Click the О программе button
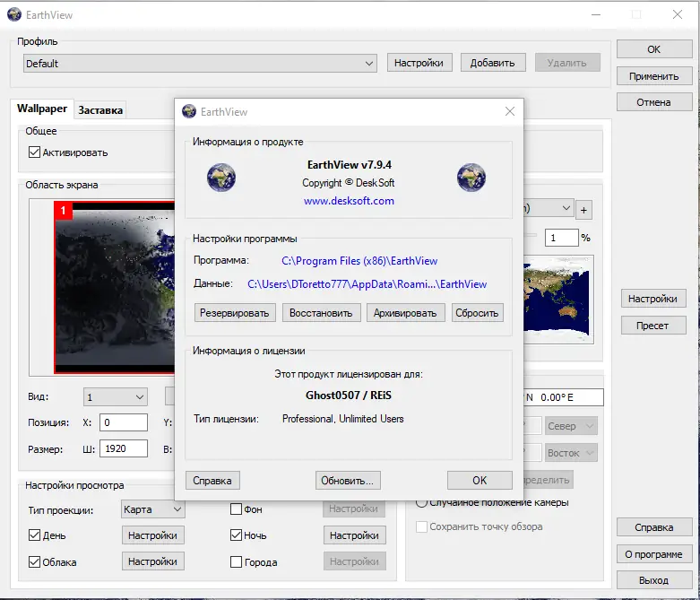This screenshot has width=700, height=600. pos(654,554)
